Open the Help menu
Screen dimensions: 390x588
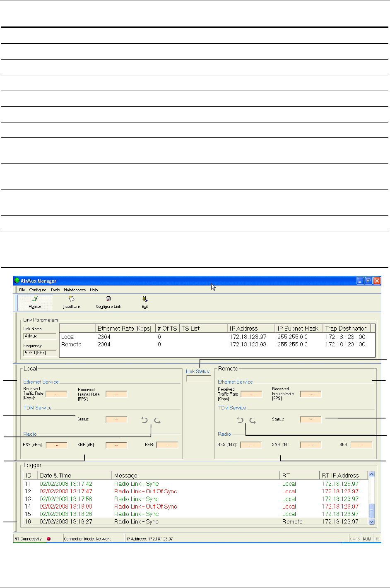(x=94, y=290)
